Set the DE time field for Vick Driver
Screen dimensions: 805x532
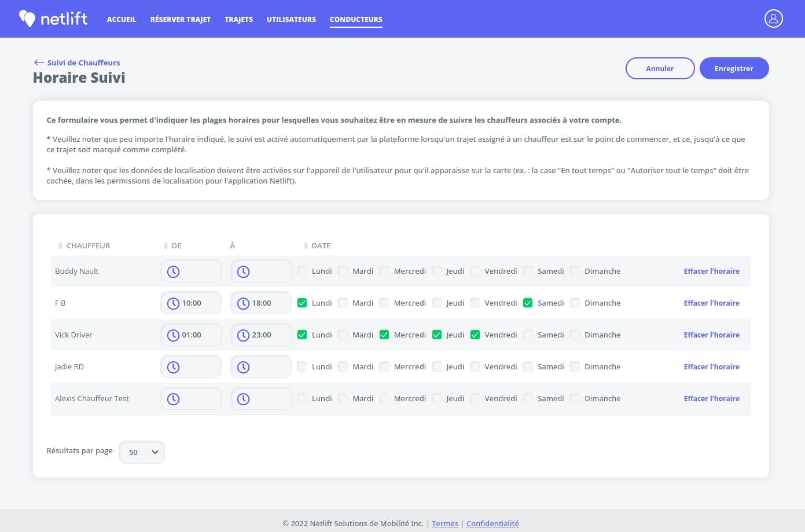tap(191, 335)
